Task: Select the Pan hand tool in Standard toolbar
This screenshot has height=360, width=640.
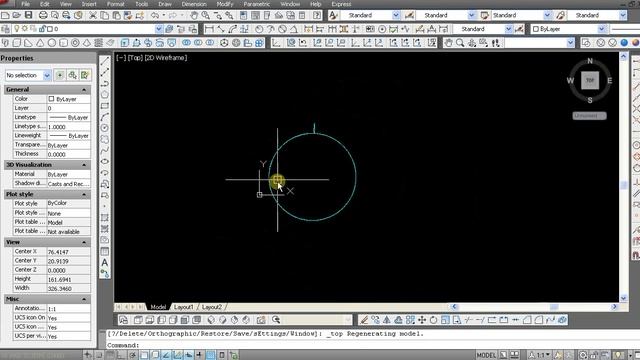Action: click(x=194, y=16)
